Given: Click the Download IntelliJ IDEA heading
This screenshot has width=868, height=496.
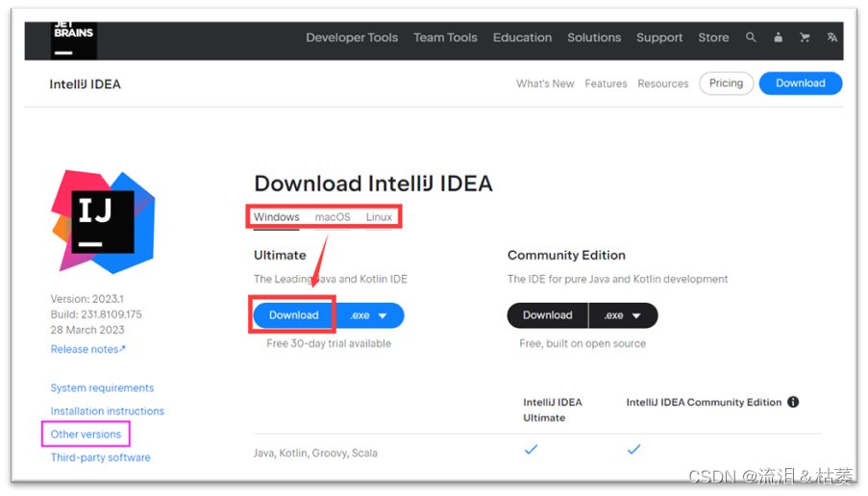Looking at the screenshot, I should 373,184.
